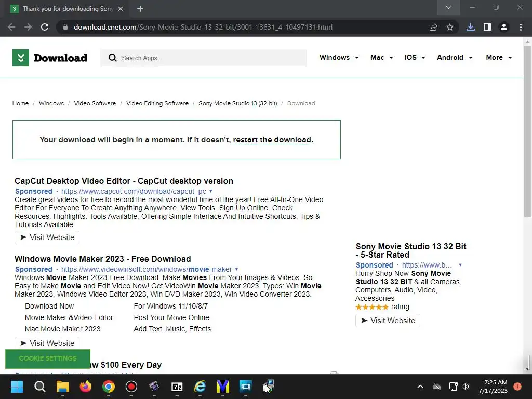Expand the Windows navigation menu
Screen dimensions: 532x399
339,57
